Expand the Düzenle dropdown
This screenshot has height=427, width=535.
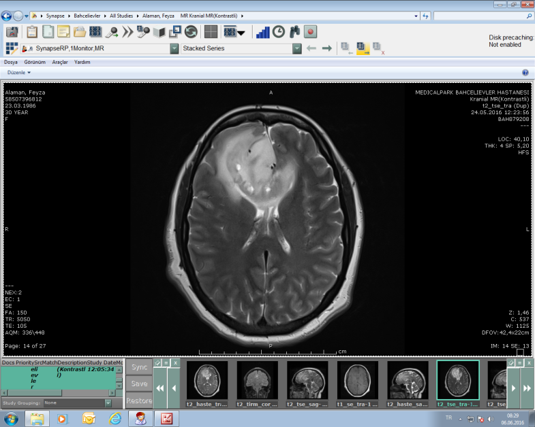(19, 72)
